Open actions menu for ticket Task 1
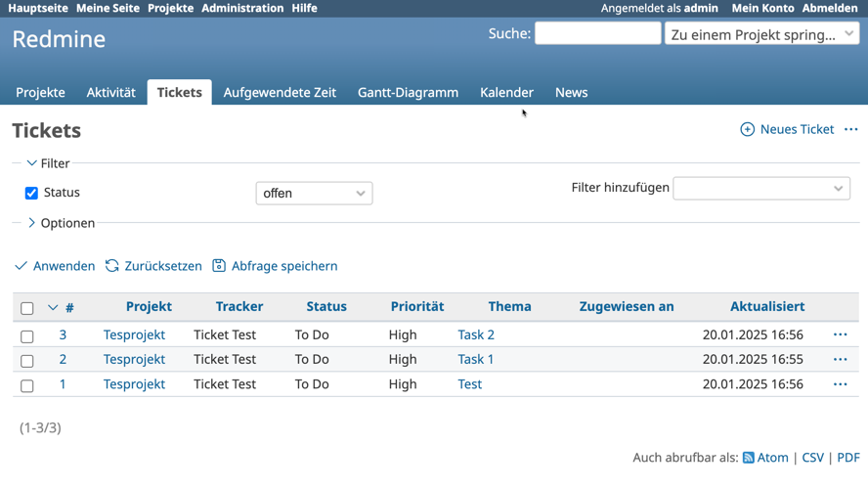 [841, 359]
